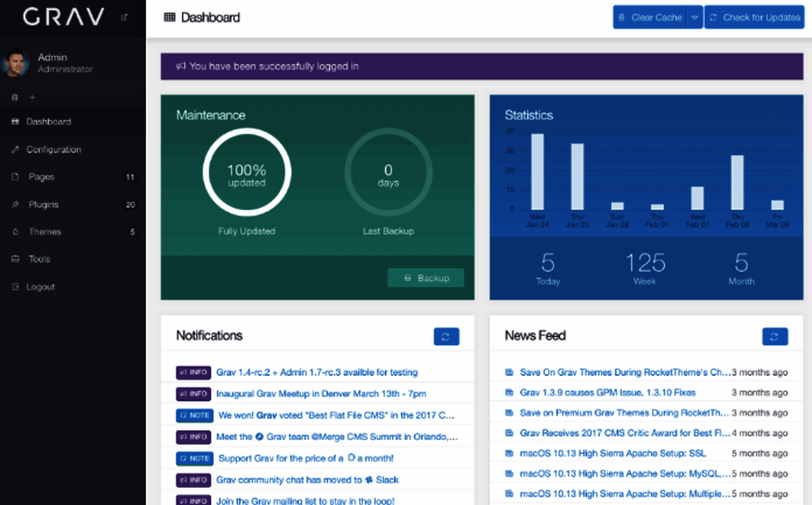Click the Dashboard grid icon in the header

point(170,17)
